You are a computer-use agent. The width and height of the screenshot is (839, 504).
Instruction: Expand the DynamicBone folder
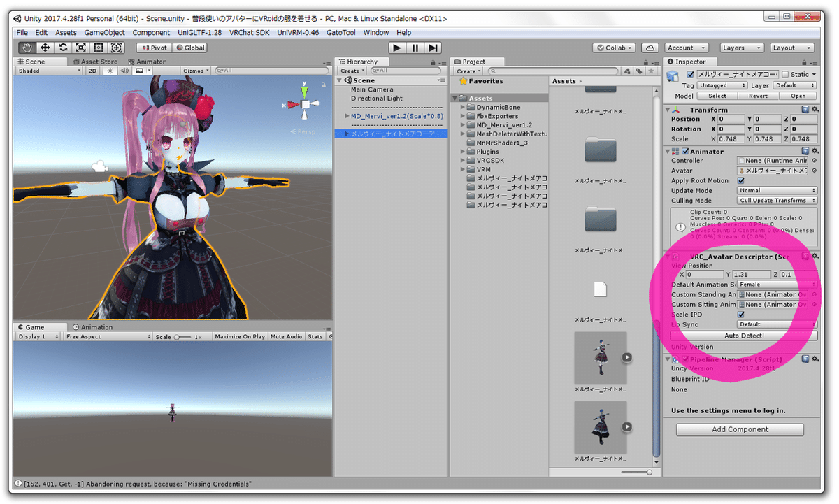(x=463, y=108)
